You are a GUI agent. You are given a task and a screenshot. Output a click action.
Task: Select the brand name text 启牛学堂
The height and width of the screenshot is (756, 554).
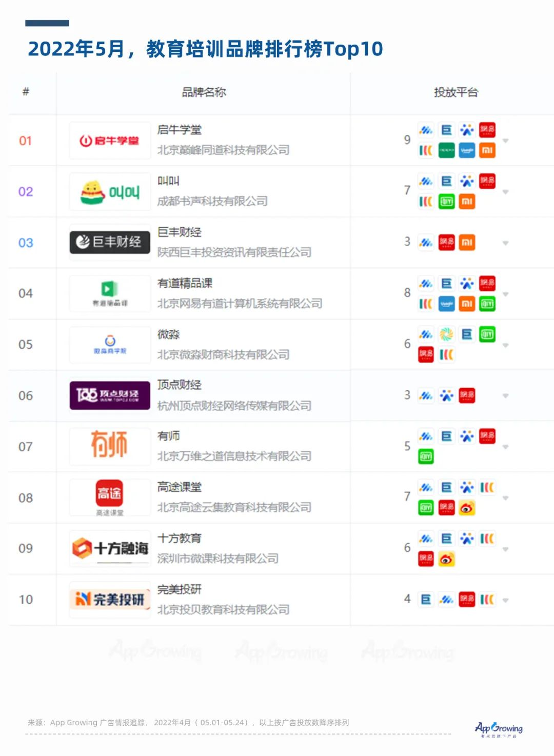click(x=180, y=130)
